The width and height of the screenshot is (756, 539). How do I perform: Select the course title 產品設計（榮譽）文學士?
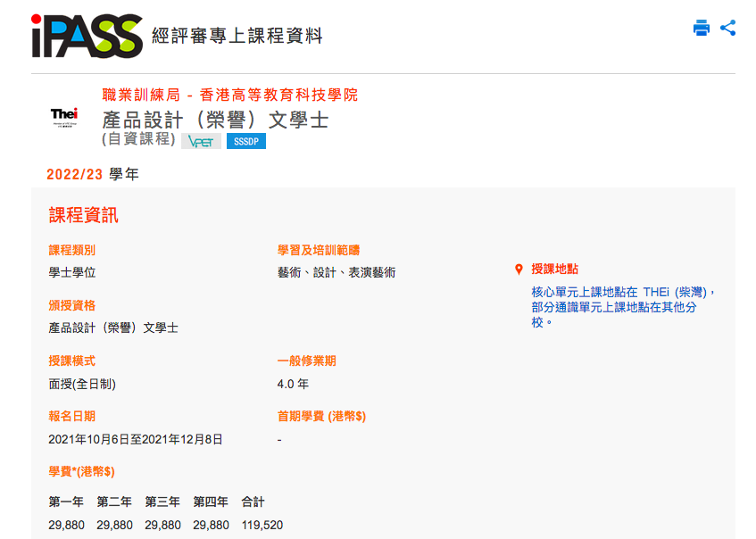215,118
